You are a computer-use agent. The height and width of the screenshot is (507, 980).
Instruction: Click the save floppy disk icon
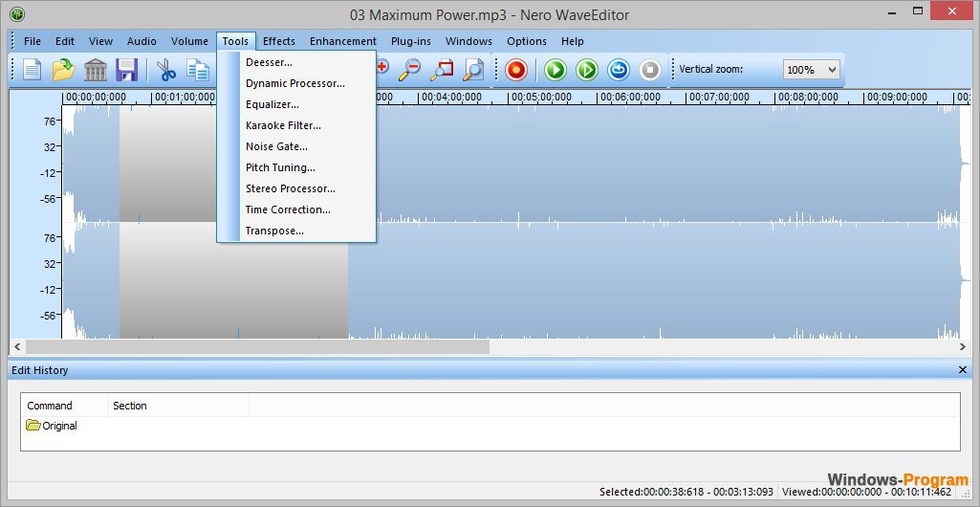[127, 70]
